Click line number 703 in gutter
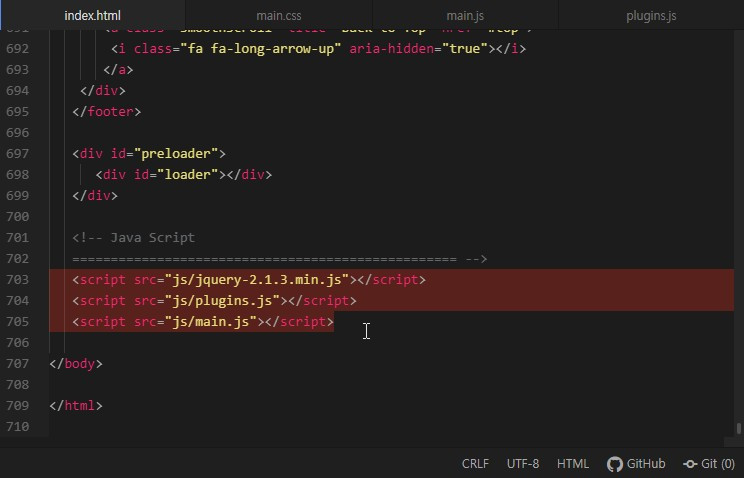The width and height of the screenshot is (744, 478). click(x=18, y=280)
